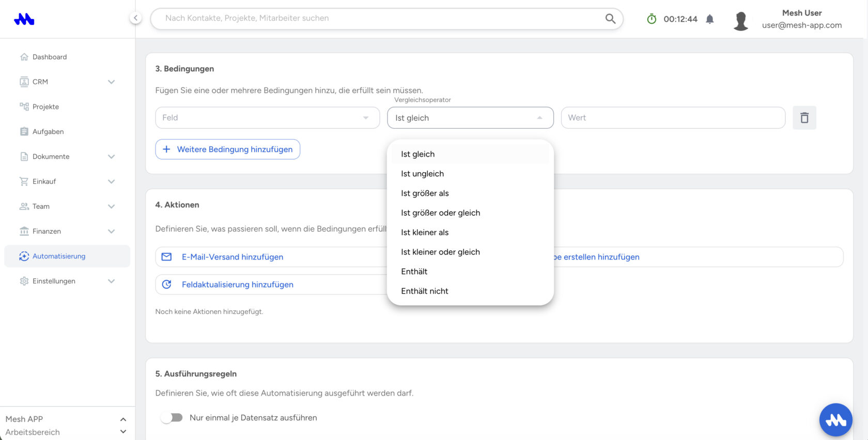Image resolution: width=868 pixels, height=440 pixels.
Task: Open the floating Mesh assistant button
Action: pyautogui.click(x=835, y=420)
